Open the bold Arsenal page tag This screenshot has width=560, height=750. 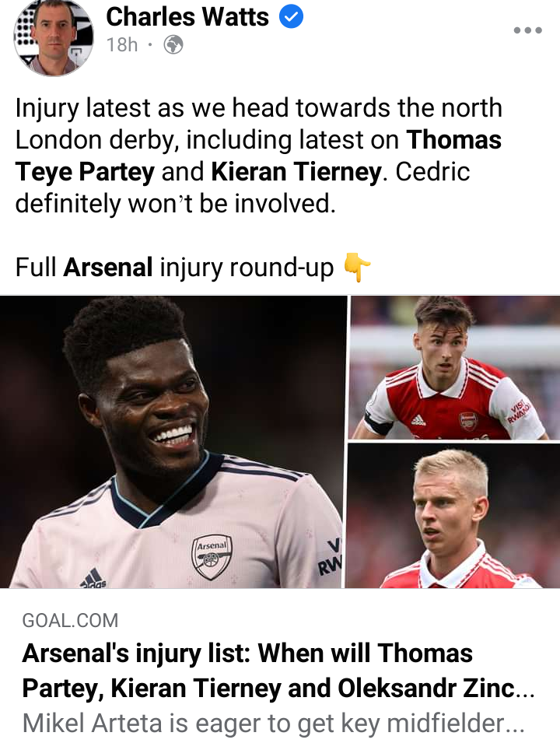pyautogui.click(x=108, y=267)
